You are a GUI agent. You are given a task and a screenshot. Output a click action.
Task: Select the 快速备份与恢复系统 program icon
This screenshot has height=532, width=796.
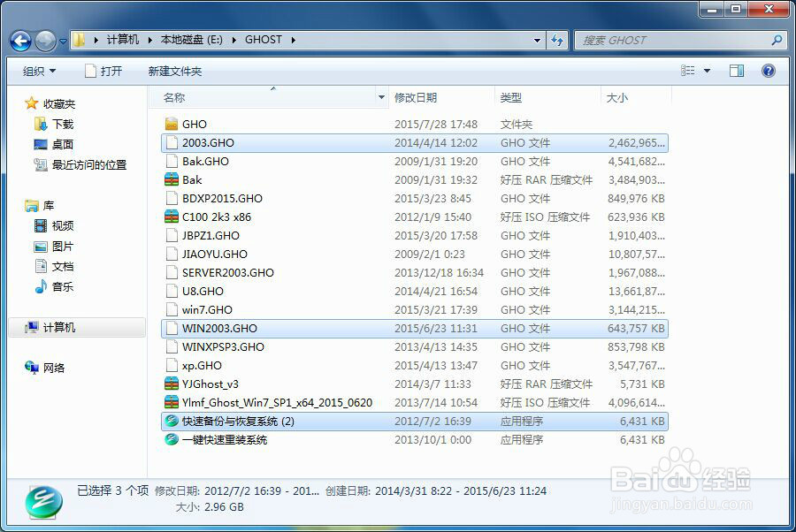click(x=171, y=422)
